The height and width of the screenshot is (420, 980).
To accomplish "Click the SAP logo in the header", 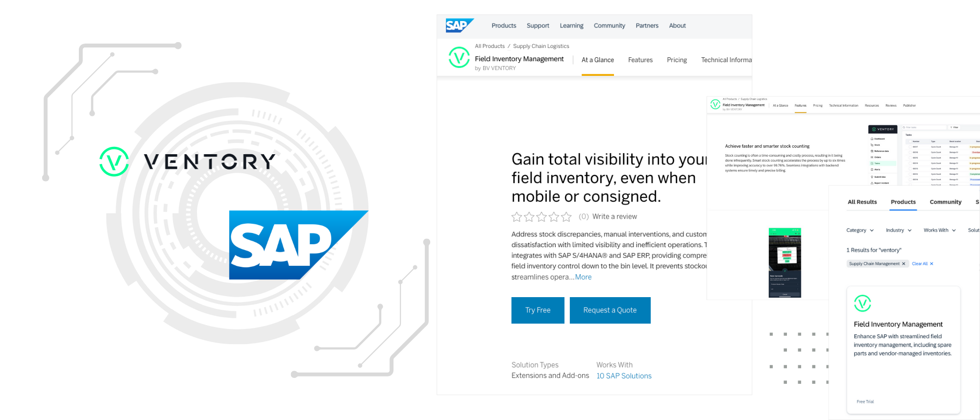I will (x=459, y=25).
